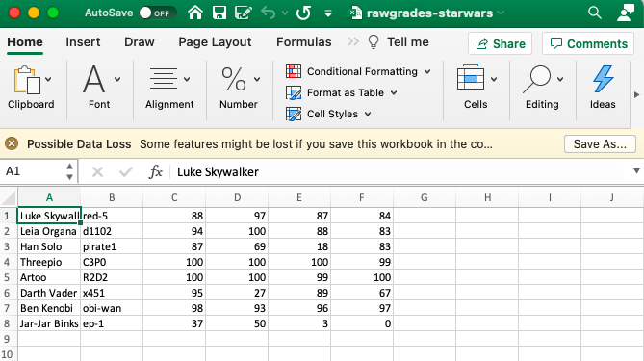Click the Save floppy disk icon
This screenshot has width=644, height=361.
tap(219, 13)
